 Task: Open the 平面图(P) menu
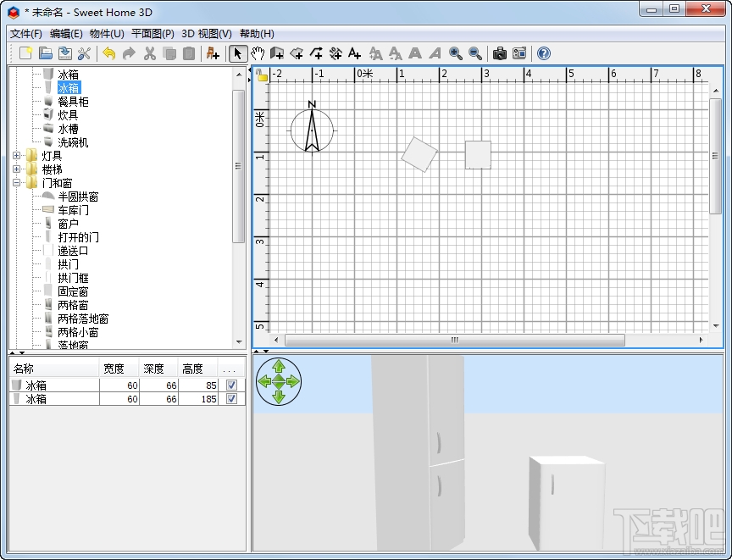(152, 34)
